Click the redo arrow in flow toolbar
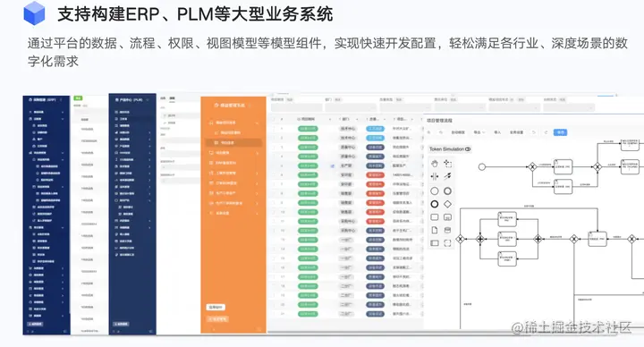This screenshot has height=347, width=644. click(546, 132)
